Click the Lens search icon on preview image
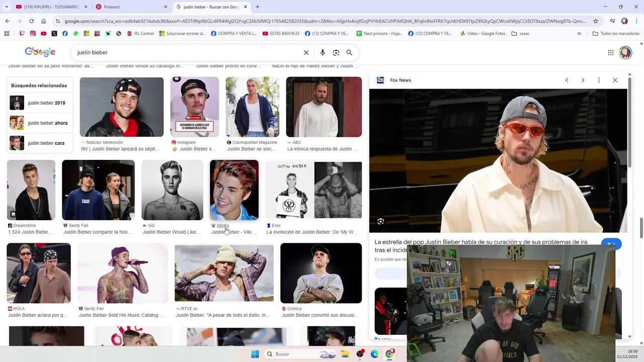This screenshot has height=362, width=644. pyautogui.click(x=381, y=221)
